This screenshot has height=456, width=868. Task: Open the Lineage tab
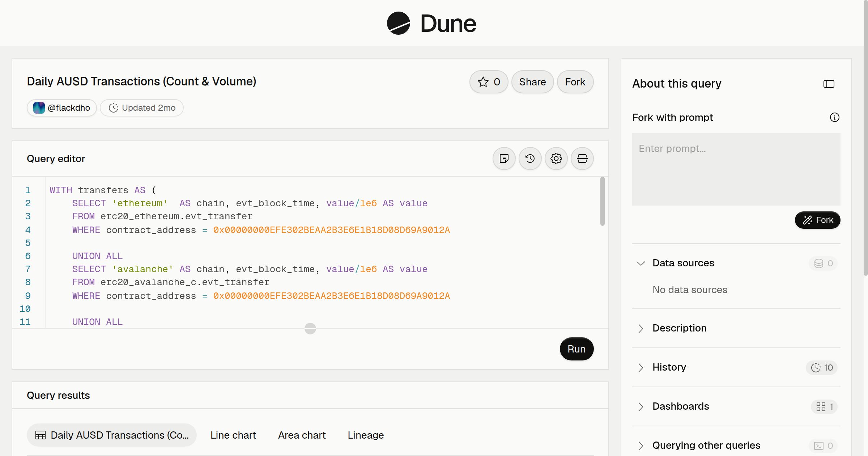point(366,435)
